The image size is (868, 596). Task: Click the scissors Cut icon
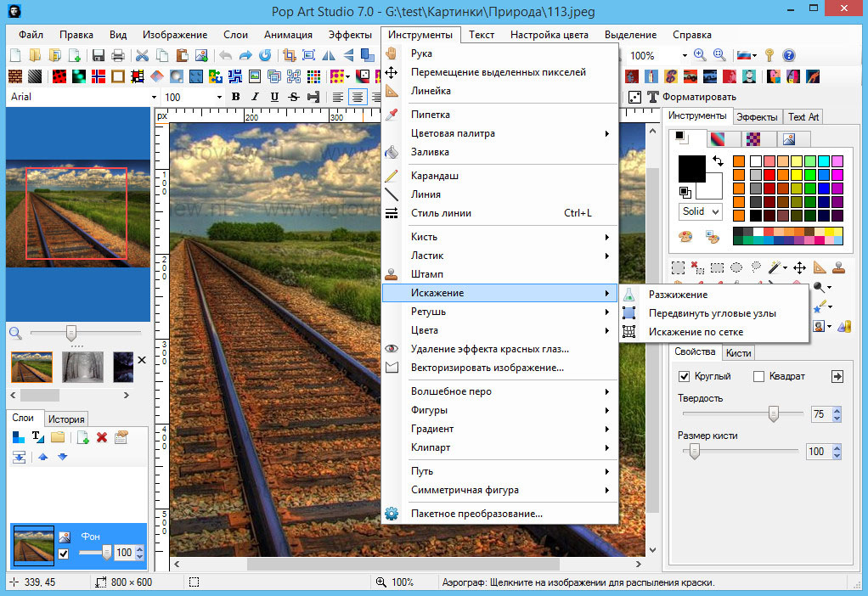click(141, 56)
